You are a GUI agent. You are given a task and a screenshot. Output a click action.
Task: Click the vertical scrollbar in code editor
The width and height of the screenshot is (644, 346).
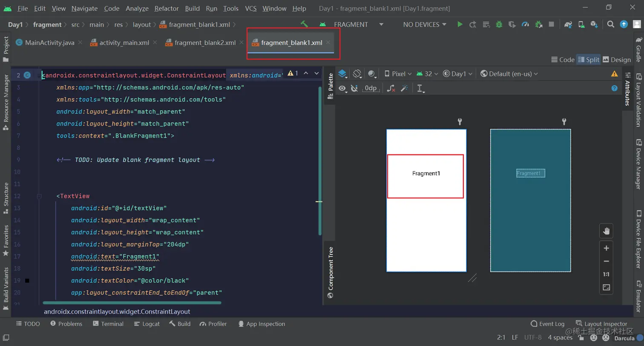[320, 161]
